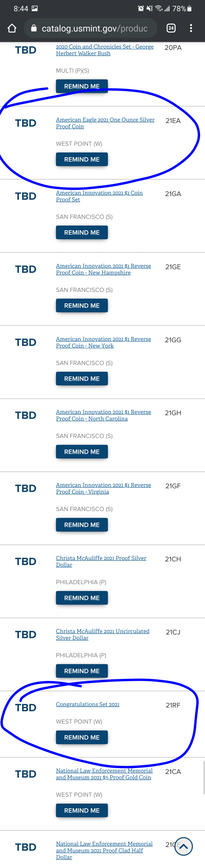The height and width of the screenshot is (868, 205).
Task: Open Reverse Proof Coin - North Carolina link
Action: (x=103, y=415)
